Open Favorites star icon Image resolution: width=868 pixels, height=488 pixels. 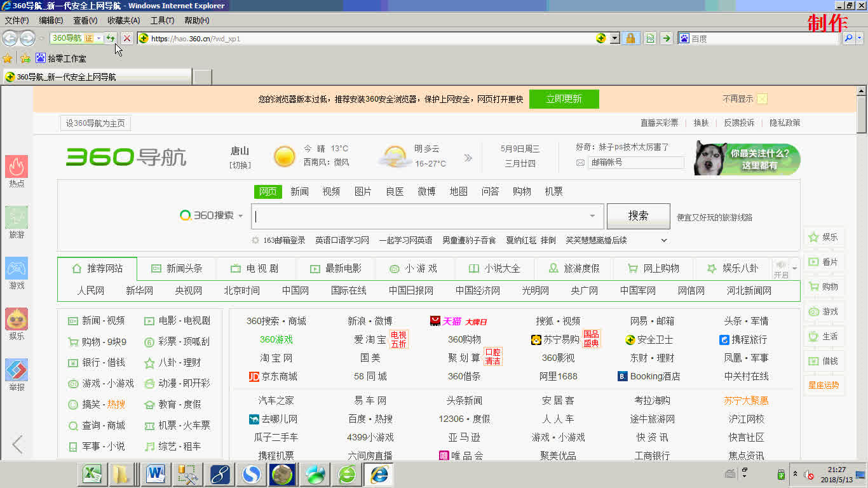tap(8, 58)
